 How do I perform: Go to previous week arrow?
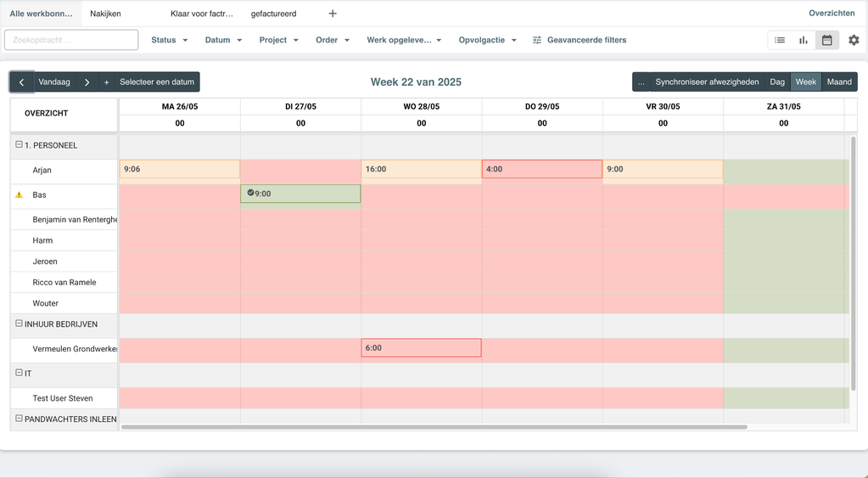[x=21, y=82]
